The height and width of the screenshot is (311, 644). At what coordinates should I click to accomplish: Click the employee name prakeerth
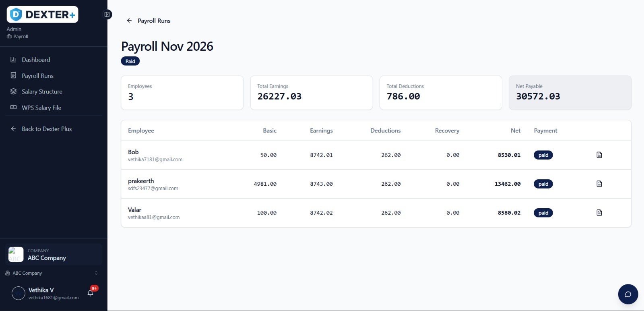point(141,181)
